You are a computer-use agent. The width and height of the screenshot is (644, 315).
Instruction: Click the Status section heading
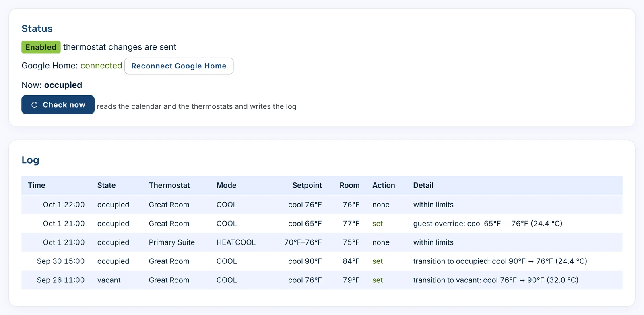click(37, 29)
